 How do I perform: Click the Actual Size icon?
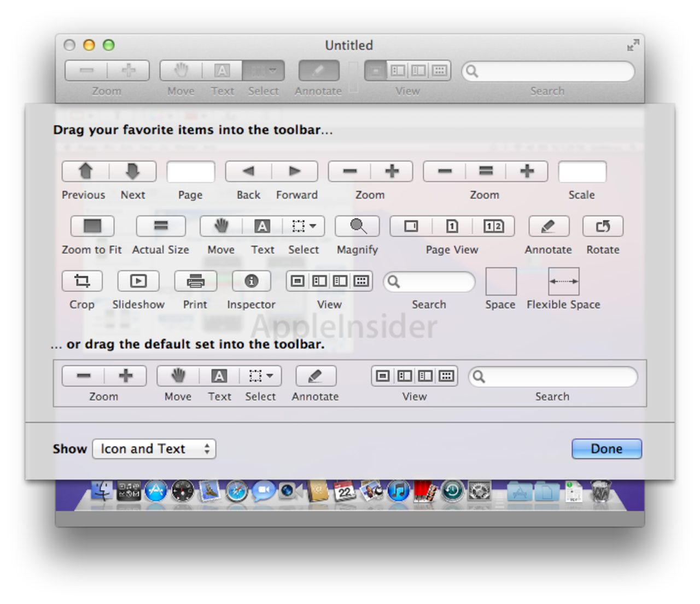(161, 226)
